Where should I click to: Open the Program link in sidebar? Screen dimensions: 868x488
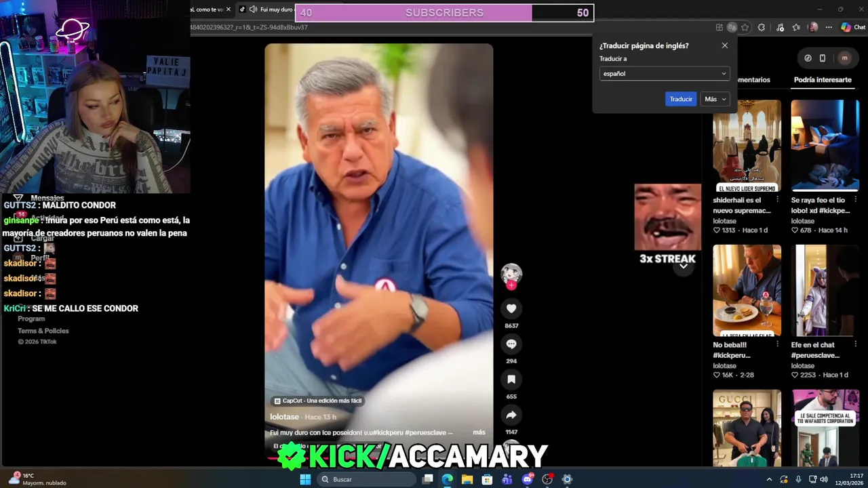31,319
